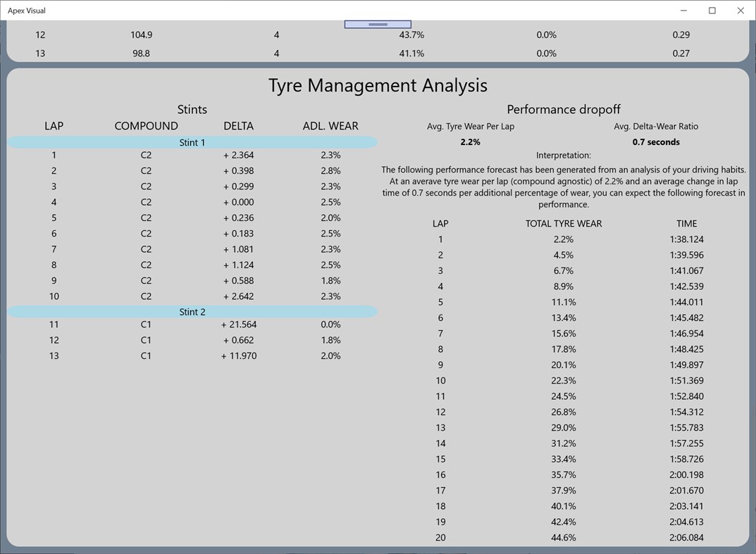This screenshot has height=554, width=756.
Task: Click delta value + 2.642
Action: (239, 296)
